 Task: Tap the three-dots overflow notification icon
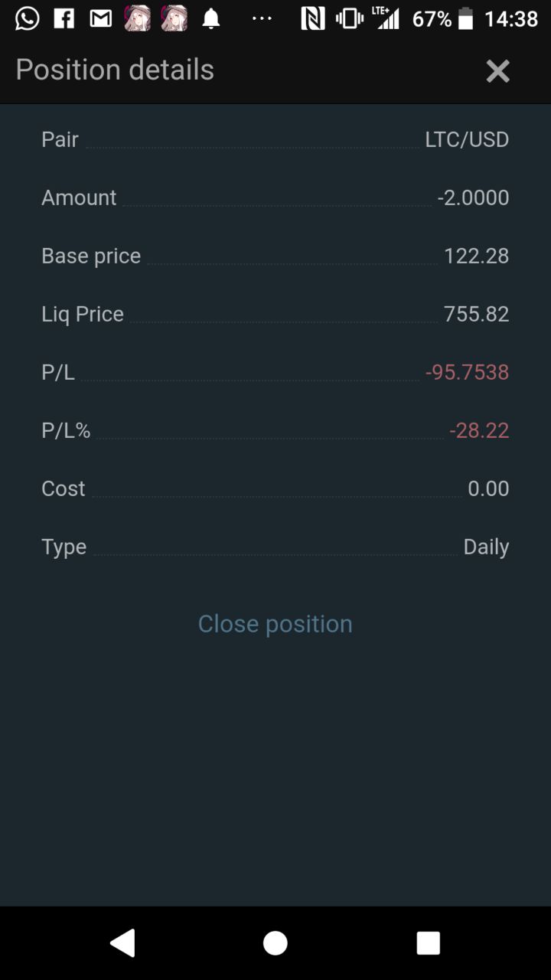[x=262, y=18]
